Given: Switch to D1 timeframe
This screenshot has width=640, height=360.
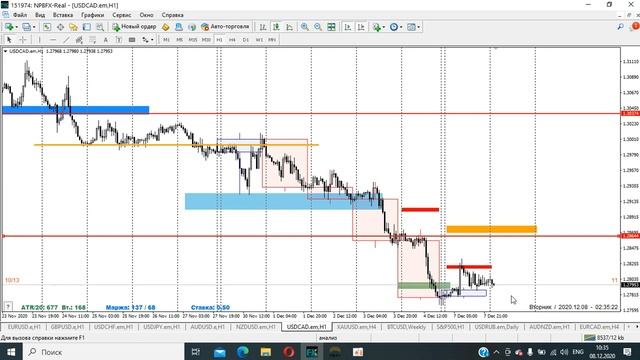Looking at the screenshot, I should coord(246,40).
